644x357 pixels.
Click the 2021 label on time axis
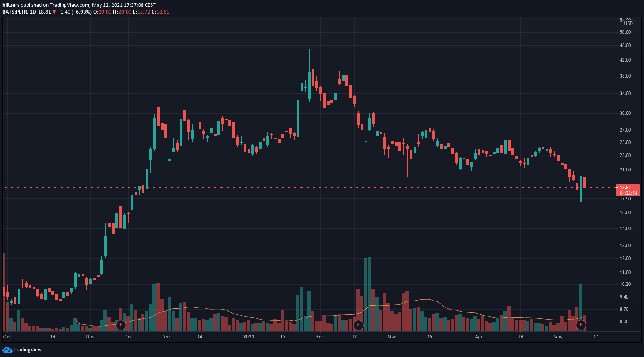pyautogui.click(x=248, y=337)
